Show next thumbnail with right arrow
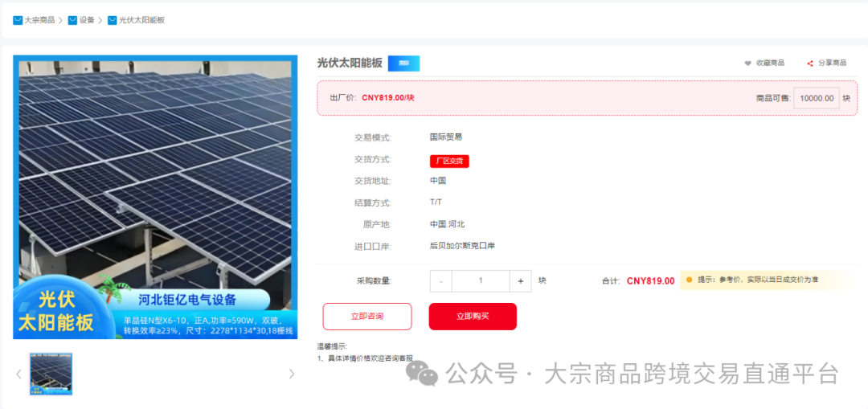The width and height of the screenshot is (868, 409). (x=292, y=374)
